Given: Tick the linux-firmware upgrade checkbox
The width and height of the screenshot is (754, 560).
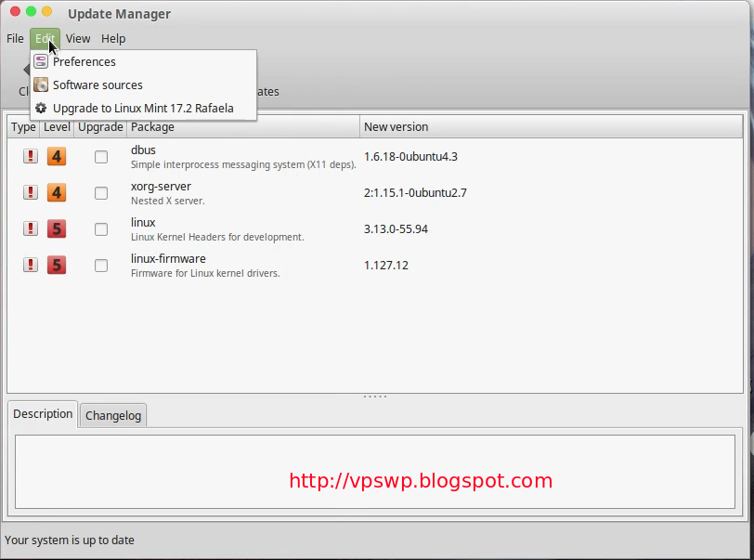Looking at the screenshot, I should (x=101, y=265).
